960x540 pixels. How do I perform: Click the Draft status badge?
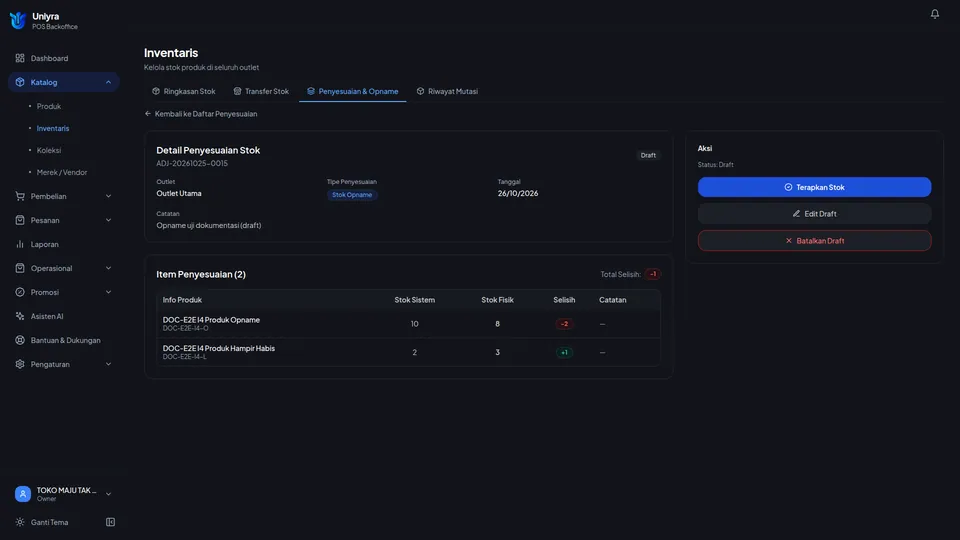(x=648, y=156)
